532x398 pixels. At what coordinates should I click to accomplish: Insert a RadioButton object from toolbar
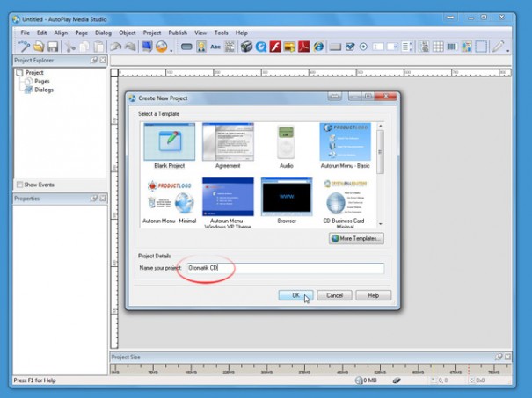click(x=363, y=47)
